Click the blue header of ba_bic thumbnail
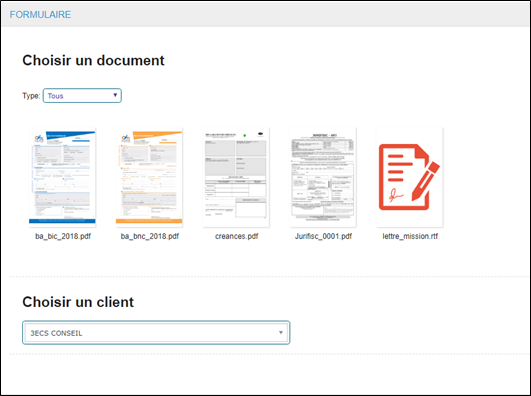The image size is (531, 396). tap(69, 134)
